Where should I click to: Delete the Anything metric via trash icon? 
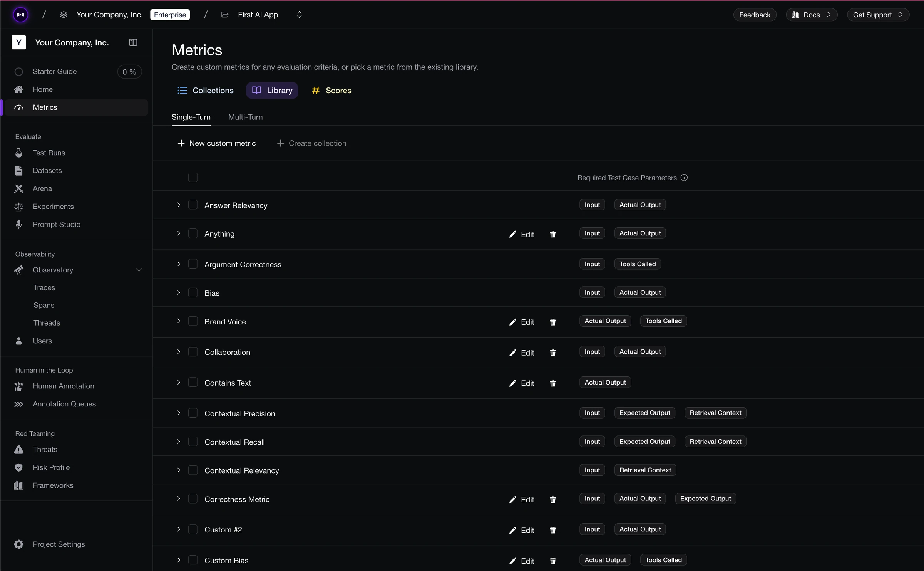[553, 234]
